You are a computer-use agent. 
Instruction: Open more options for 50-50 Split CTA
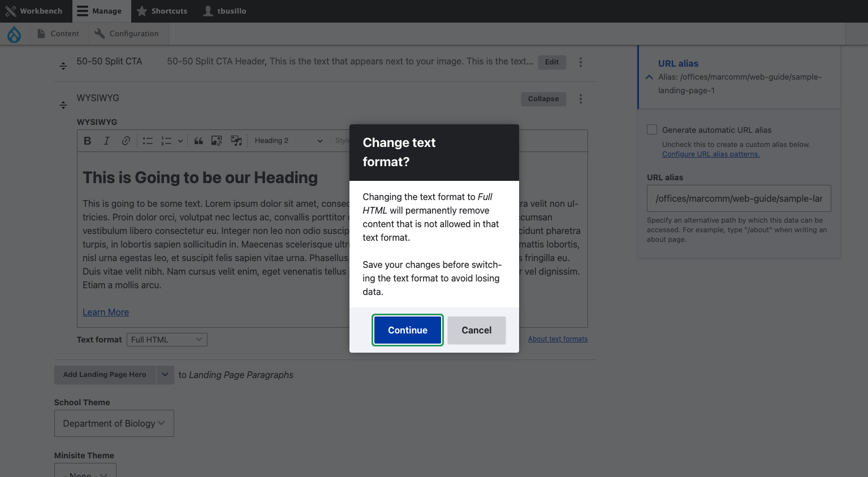pos(581,62)
